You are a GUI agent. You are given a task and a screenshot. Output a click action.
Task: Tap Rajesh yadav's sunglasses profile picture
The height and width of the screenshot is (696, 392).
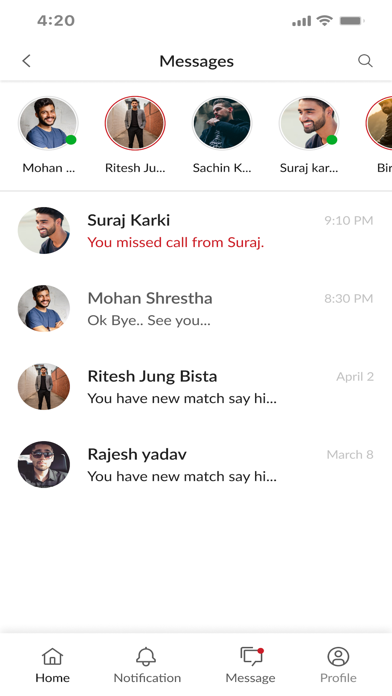tap(44, 464)
